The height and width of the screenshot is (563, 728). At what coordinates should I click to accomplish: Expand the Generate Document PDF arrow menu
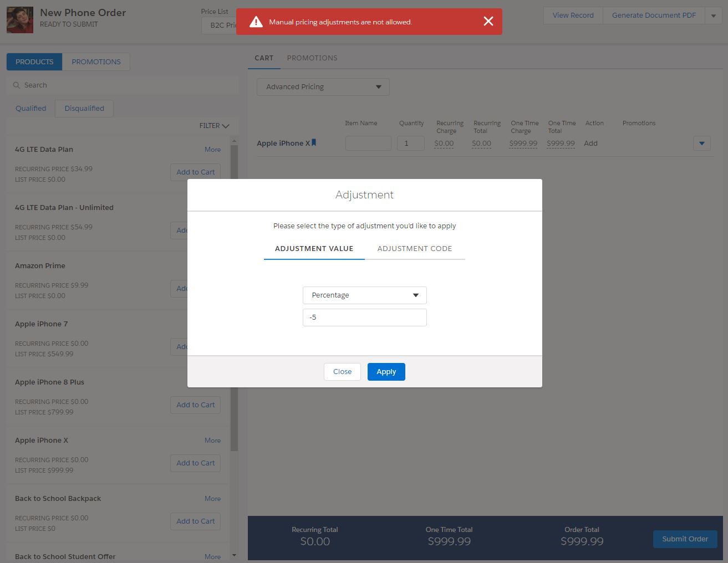coord(714,16)
